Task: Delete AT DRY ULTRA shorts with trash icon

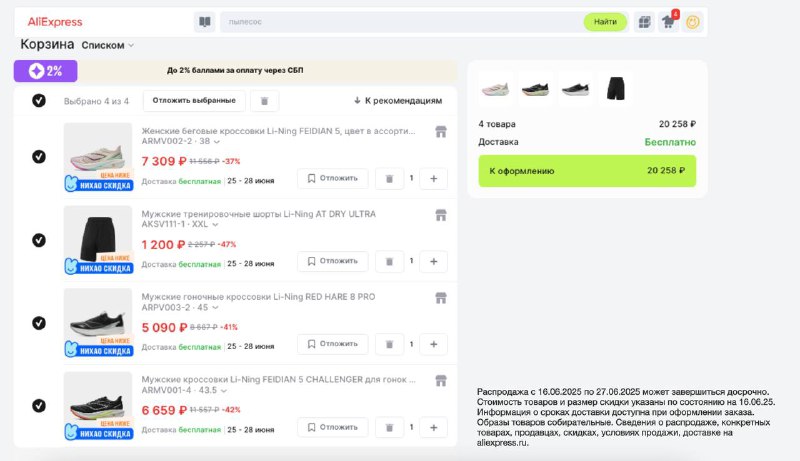Action: point(389,261)
